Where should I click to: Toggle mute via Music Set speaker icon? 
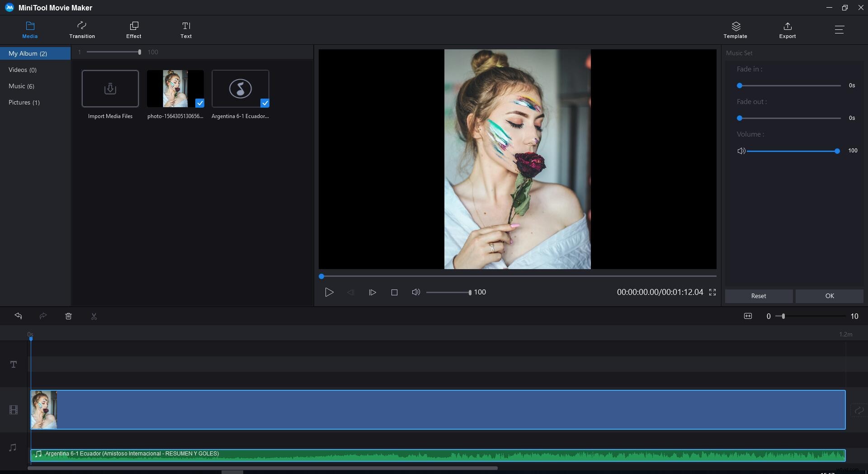[x=741, y=151]
